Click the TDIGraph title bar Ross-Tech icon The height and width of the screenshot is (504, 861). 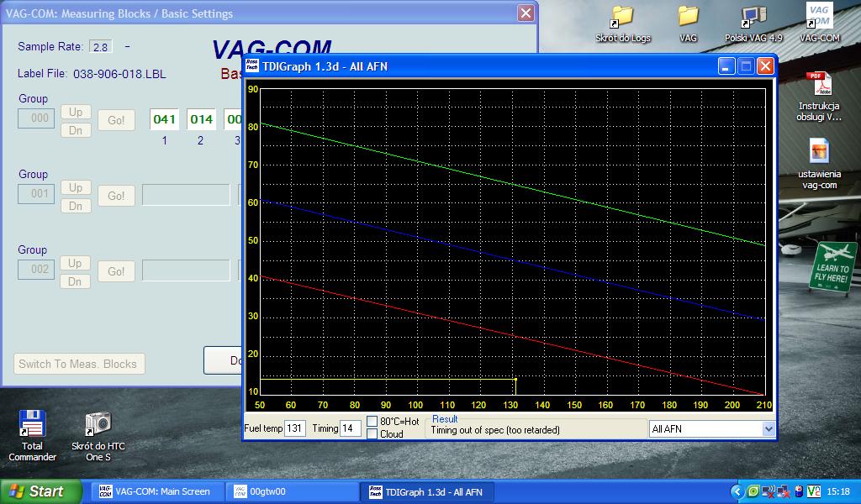(x=252, y=66)
